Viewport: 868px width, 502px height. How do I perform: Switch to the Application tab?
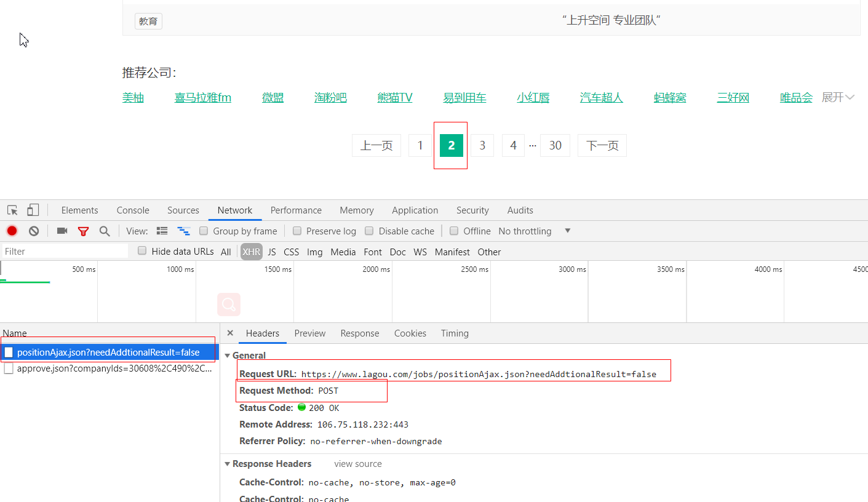pyautogui.click(x=415, y=210)
